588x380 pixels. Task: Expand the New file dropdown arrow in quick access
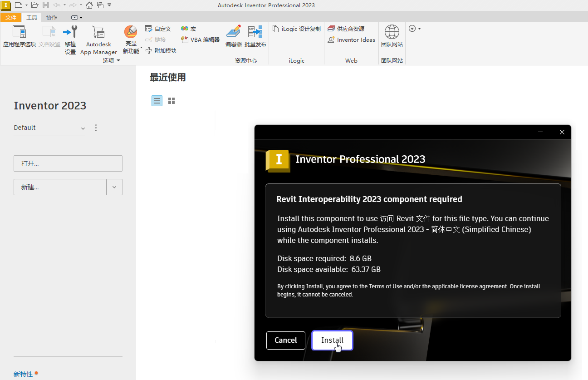26,5
